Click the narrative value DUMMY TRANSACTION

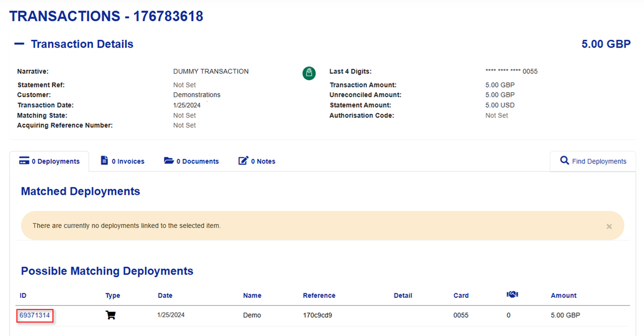click(x=211, y=71)
